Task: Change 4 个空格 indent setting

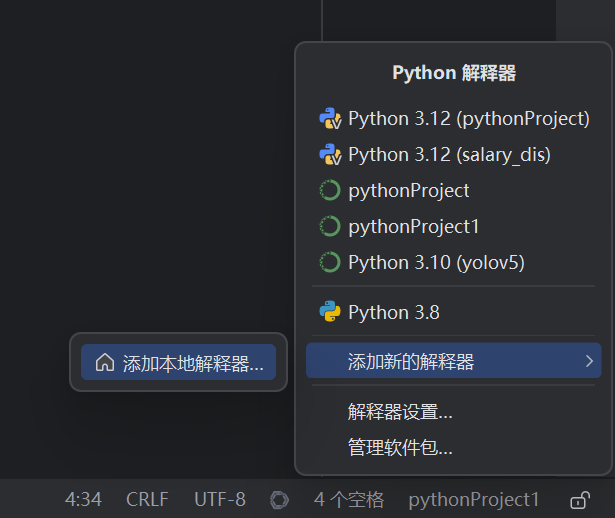Action: coord(349,500)
